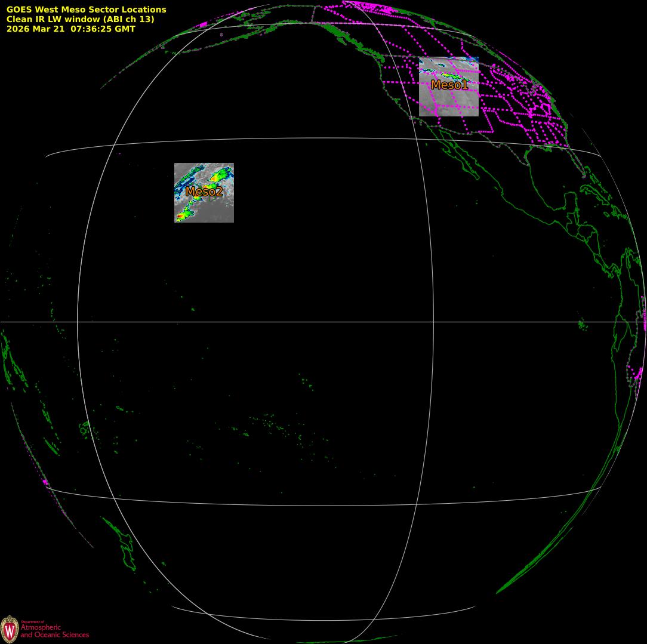
Task: Click the University of Wisconsin crest logo
Action: pos(10,629)
